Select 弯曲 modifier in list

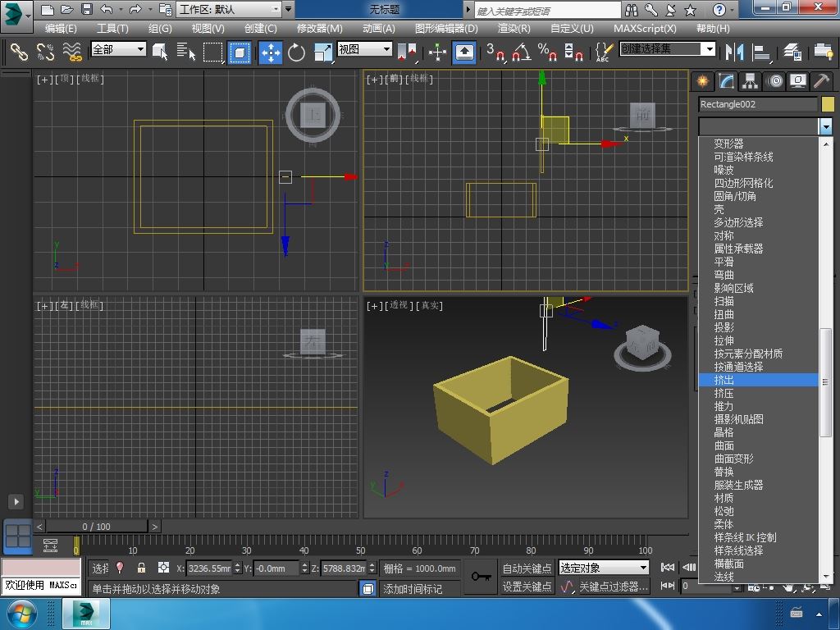click(758, 275)
